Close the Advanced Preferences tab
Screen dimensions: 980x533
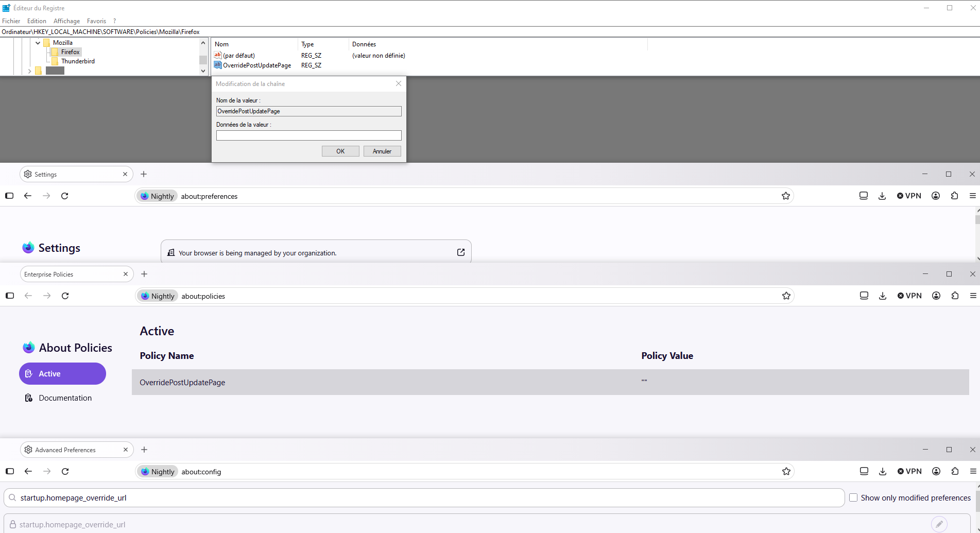tap(126, 450)
